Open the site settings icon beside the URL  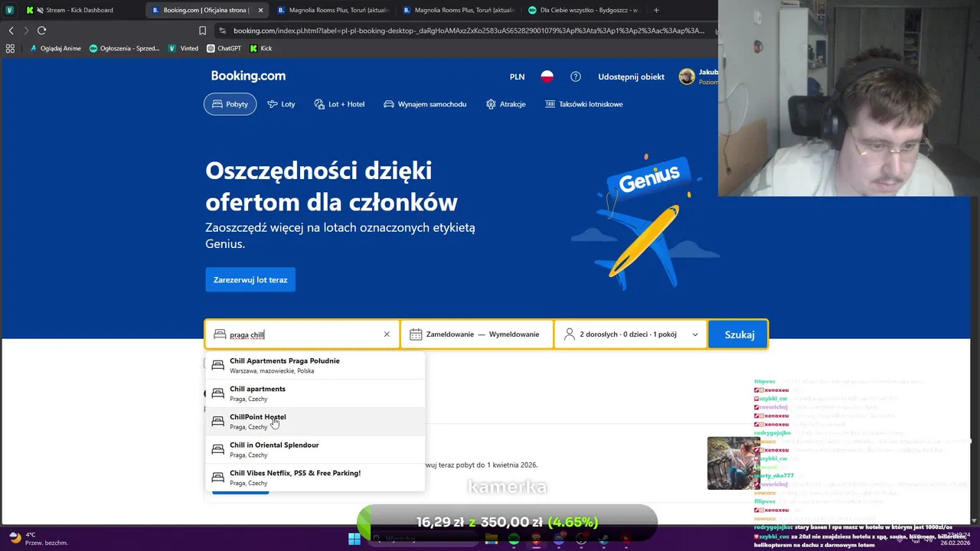tap(222, 31)
